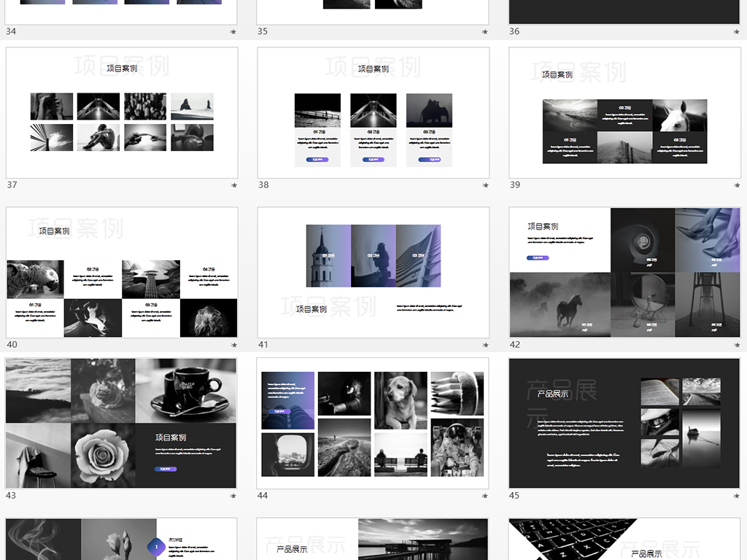Open dark slide 45 titled 产品展示
The height and width of the screenshot is (560, 747).
[624, 423]
